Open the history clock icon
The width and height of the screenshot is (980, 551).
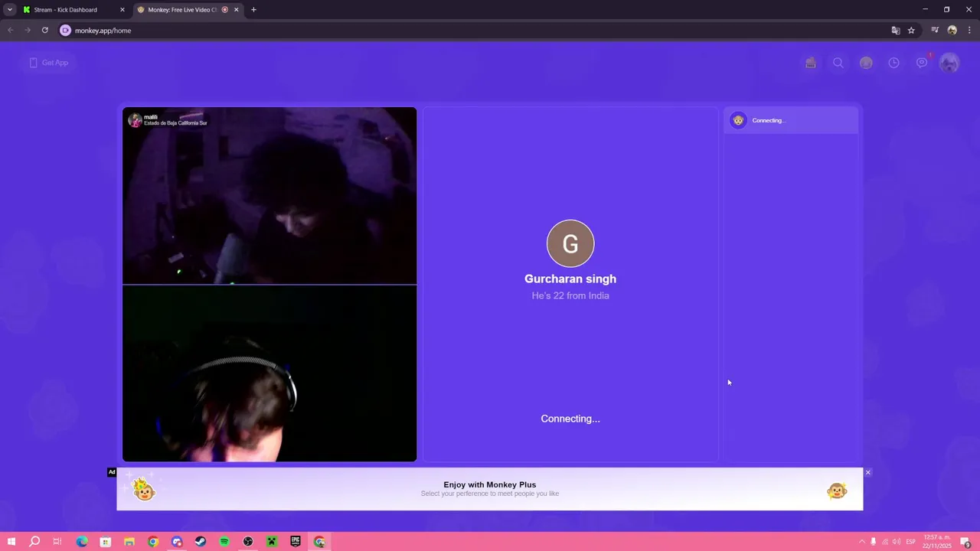893,63
